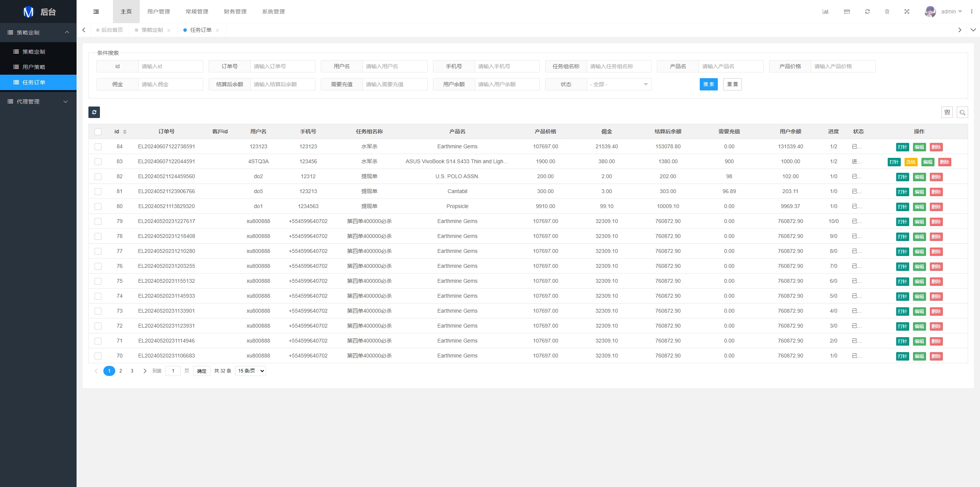Expand the 代理管理 sidebar menu
Screen dimensions: 980x487
(x=38, y=102)
